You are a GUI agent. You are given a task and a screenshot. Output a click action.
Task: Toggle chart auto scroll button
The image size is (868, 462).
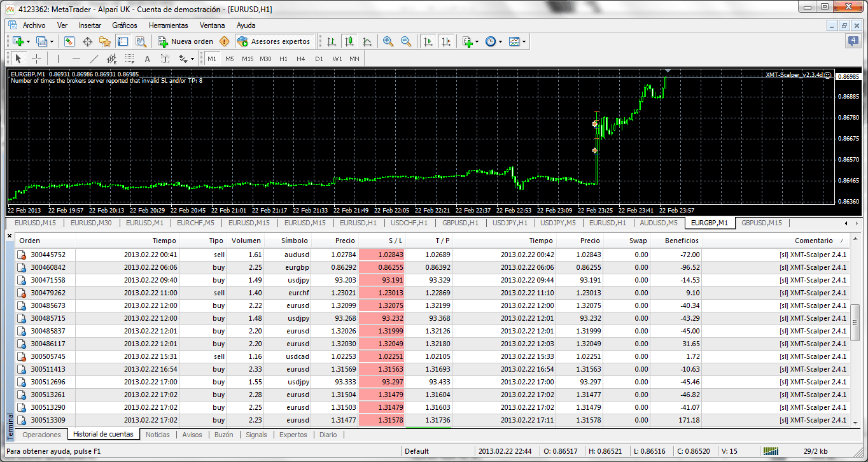coord(428,41)
